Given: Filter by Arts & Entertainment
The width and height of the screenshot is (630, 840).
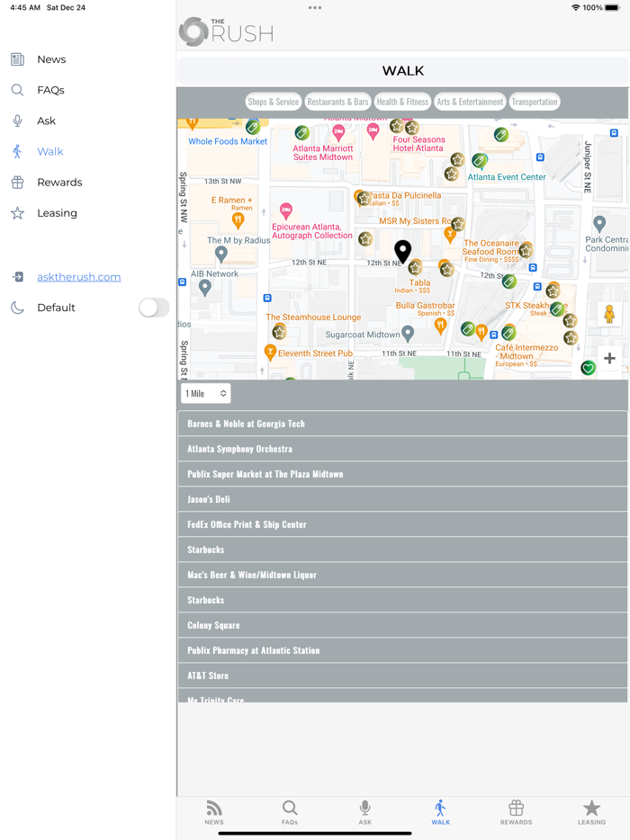Looking at the screenshot, I should tap(470, 102).
